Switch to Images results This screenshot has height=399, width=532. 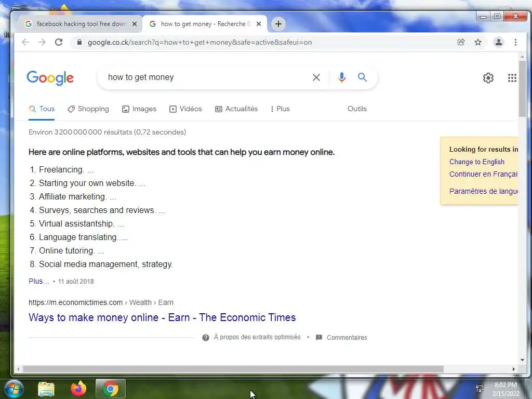(139, 109)
